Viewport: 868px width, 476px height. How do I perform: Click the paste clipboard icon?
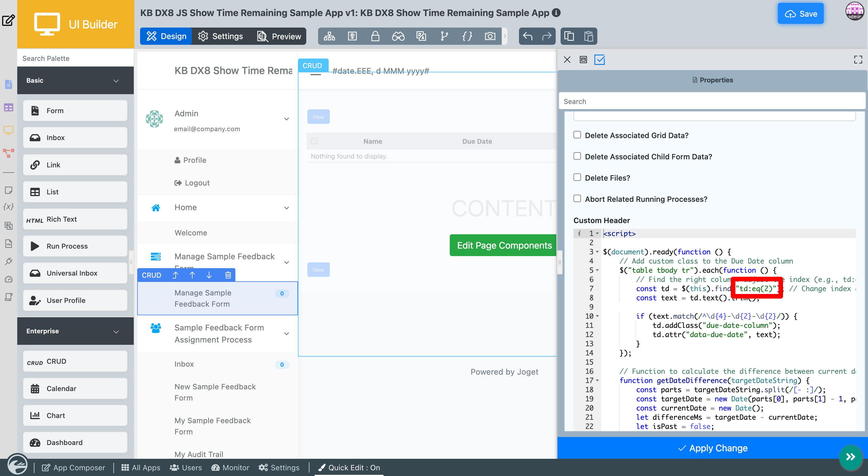click(x=588, y=36)
